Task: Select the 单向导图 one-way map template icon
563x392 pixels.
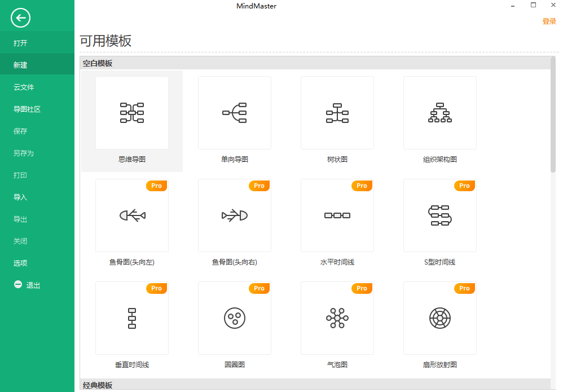Action: pos(235,113)
